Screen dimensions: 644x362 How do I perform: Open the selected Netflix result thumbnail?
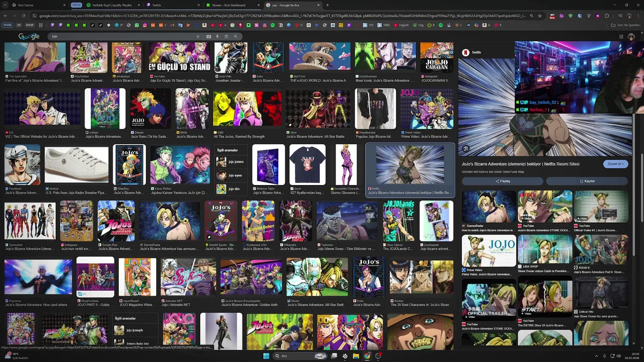410,165
